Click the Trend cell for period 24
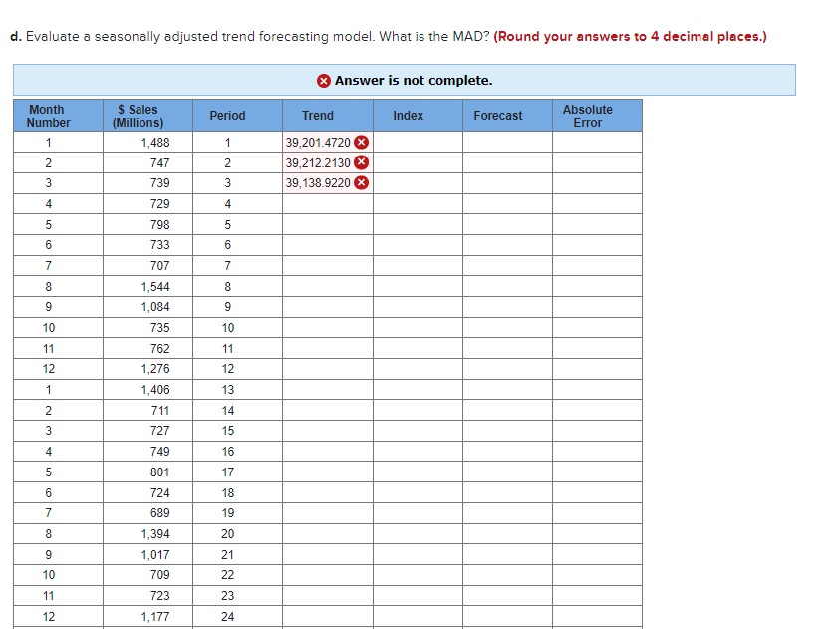Screen dimensions: 840x629 coord(328,617)
